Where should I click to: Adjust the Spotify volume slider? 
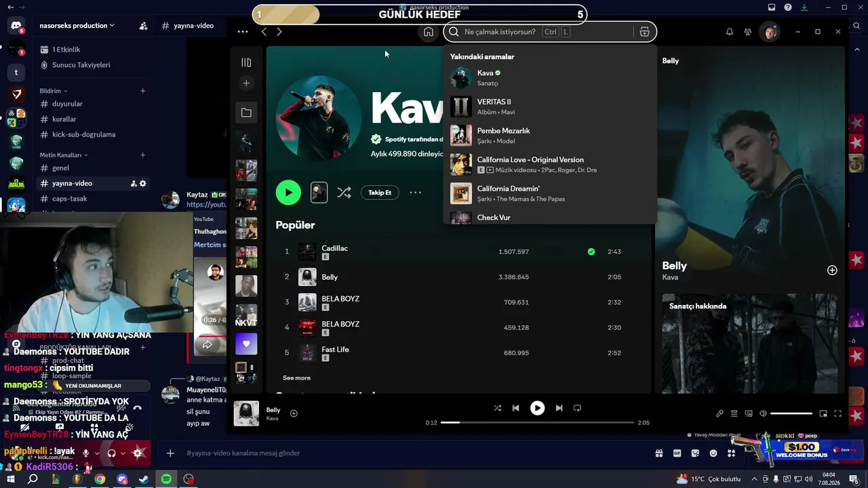[x=791, y=413]
